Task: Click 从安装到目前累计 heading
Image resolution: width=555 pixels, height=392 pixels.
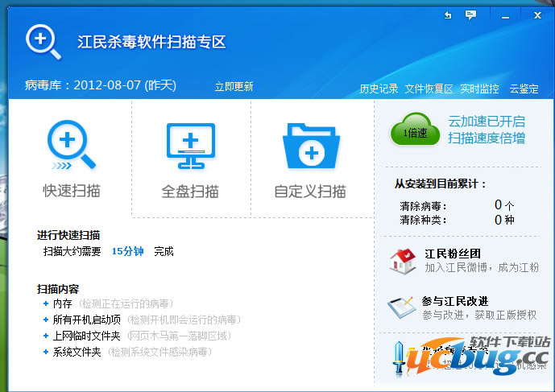Action: tap(441, 184)
